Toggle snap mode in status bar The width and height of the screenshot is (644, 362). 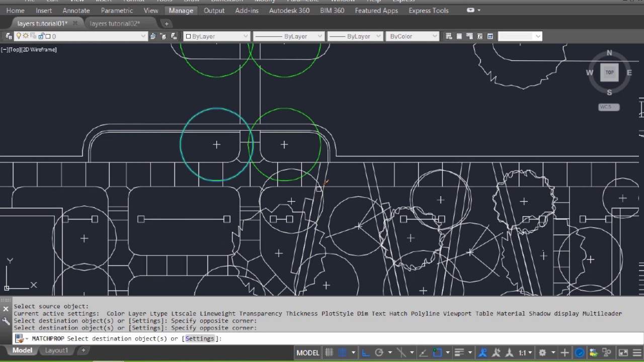[343, 352]
